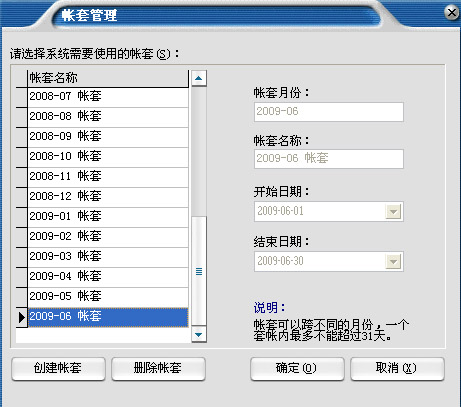Click the 帐套月份 input field
The width and height of the screenshot is (461, 407).
pyautogui.click(x=329, y=112)
